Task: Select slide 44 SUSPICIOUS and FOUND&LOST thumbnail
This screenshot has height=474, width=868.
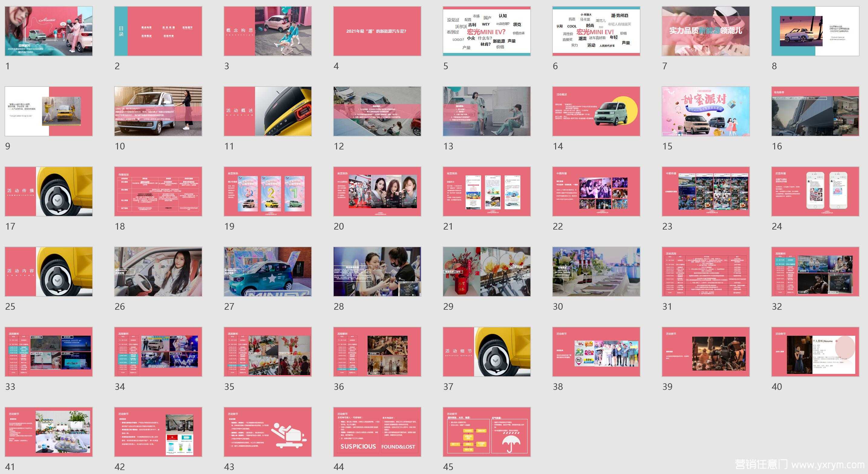Action: coord(377,432)
